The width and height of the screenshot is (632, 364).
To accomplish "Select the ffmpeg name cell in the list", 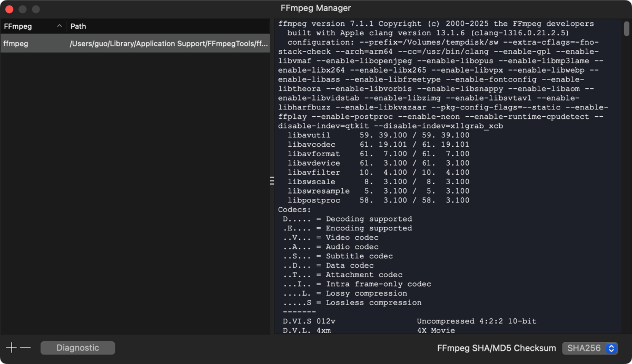I will 16,44.
